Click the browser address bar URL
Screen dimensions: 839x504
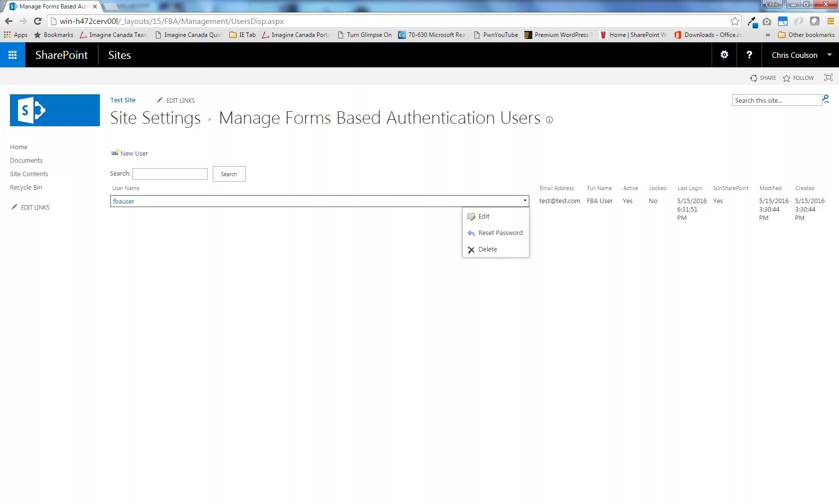[172, 21]
